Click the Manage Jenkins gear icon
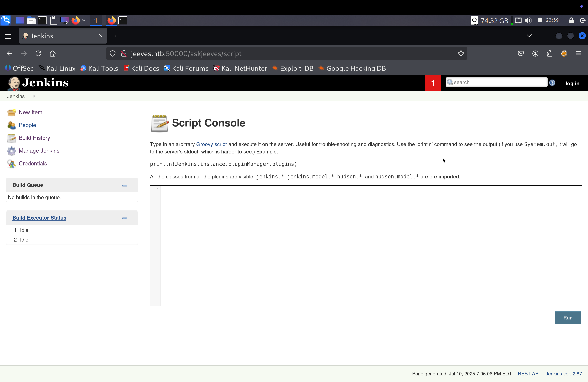588x382 pixels. (x=11, y=151)
